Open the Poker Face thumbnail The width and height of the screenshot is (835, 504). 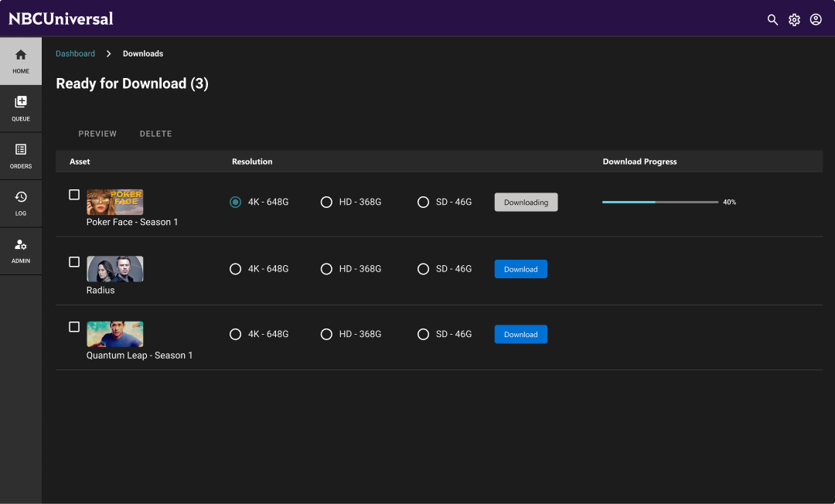(115, 203)
